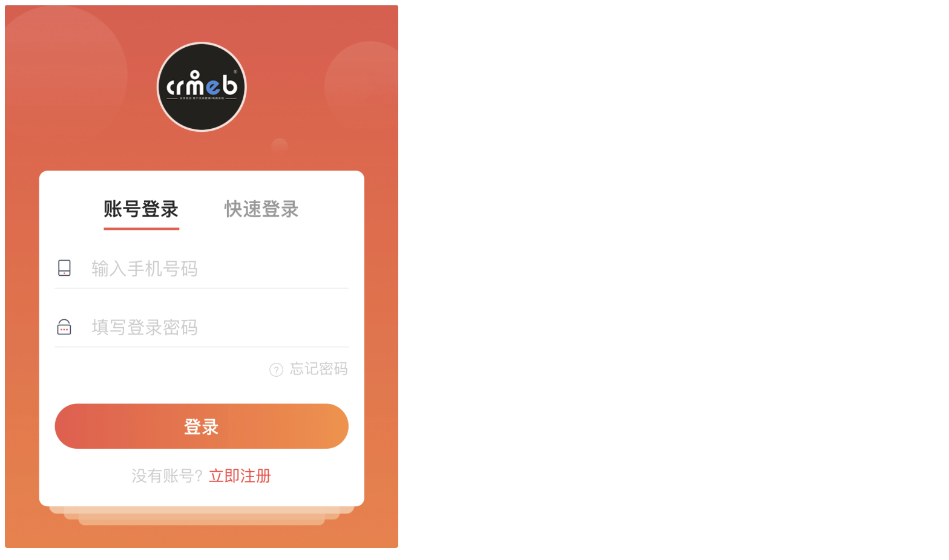Click the small bubble below the logo
Image resolution: width=949 pixels, height=560 pixels.
tap(280, 146)
